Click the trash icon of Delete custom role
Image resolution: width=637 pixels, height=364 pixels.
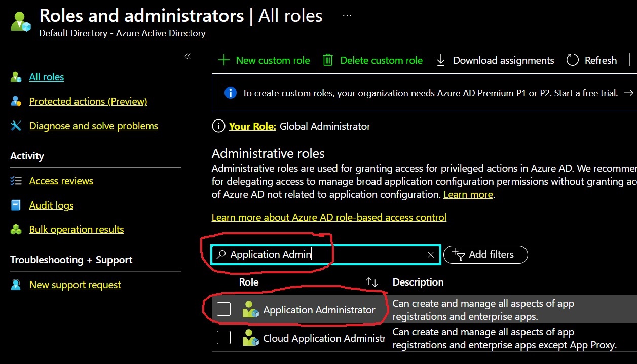(x=328, y=60)
